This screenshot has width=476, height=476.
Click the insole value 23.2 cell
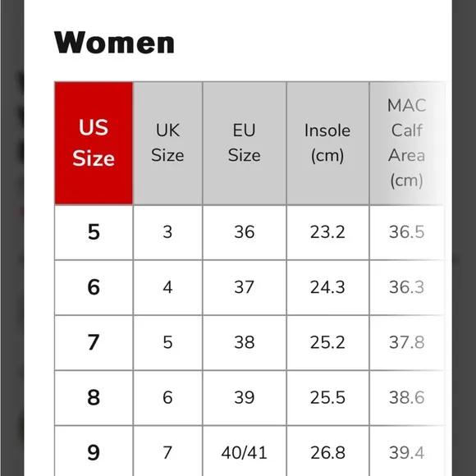point(327,232)
